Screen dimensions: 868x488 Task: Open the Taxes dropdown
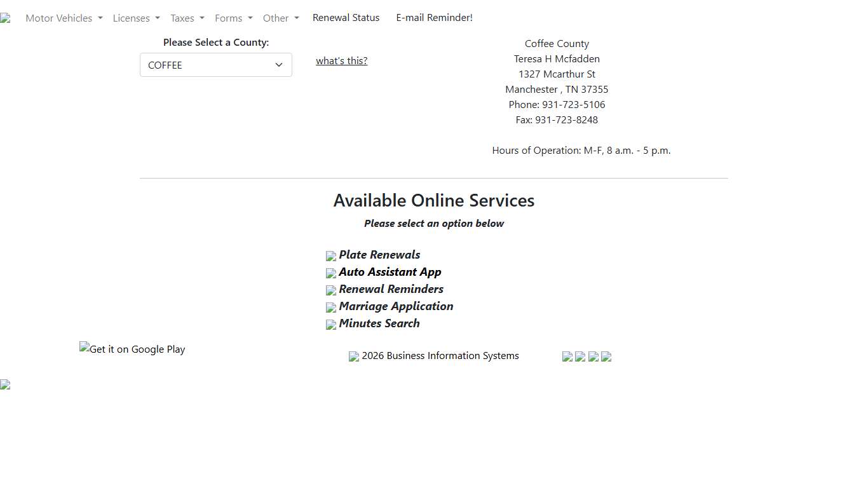187,18
